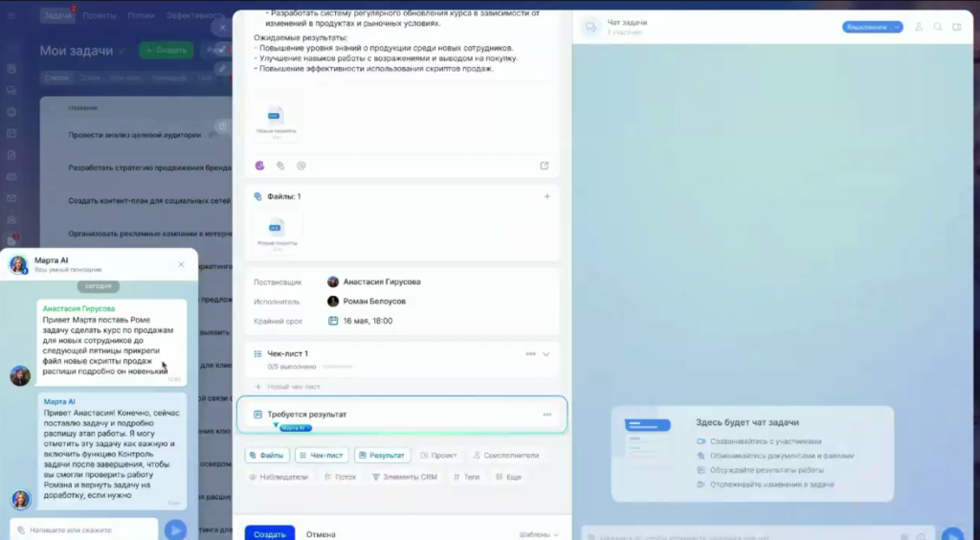Open description in full-screen editor icon
The height and width of the screenshot is (540, 980).
tap(545, 166)
